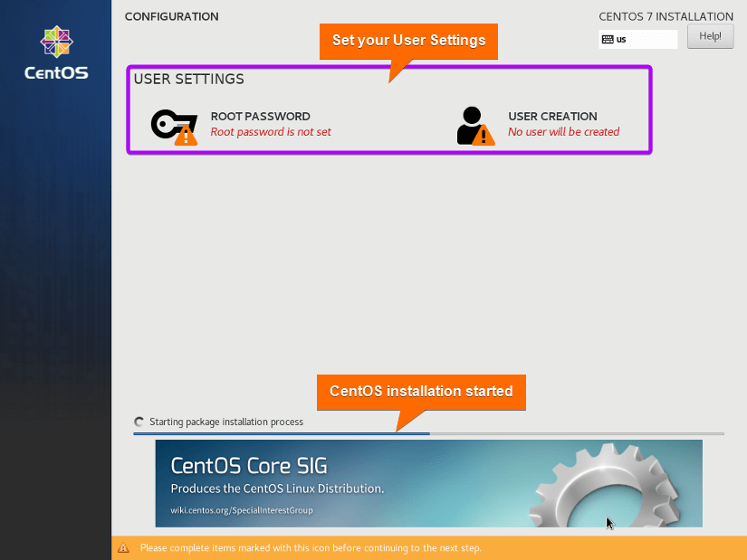This screenshot has height=560, width=747.
Task: Open the Root Password key icon
Action: tap(175, 127)
